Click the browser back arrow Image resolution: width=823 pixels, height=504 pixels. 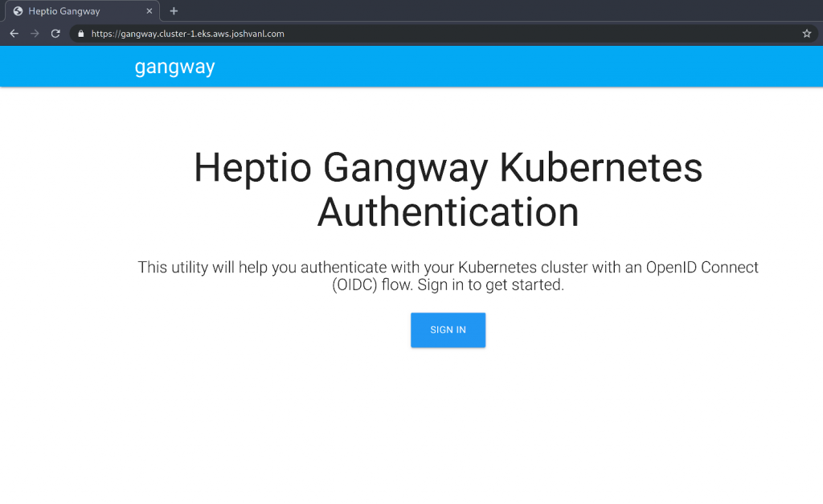(14, 34)
